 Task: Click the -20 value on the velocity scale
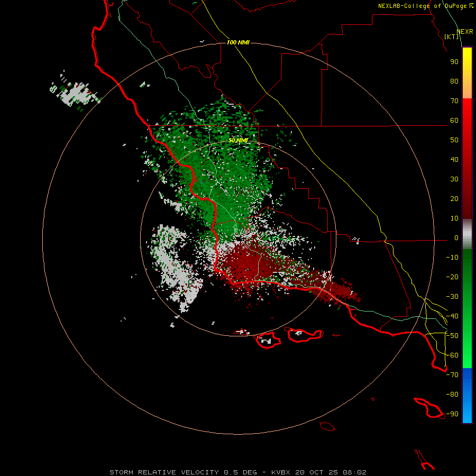coord(452,277)
